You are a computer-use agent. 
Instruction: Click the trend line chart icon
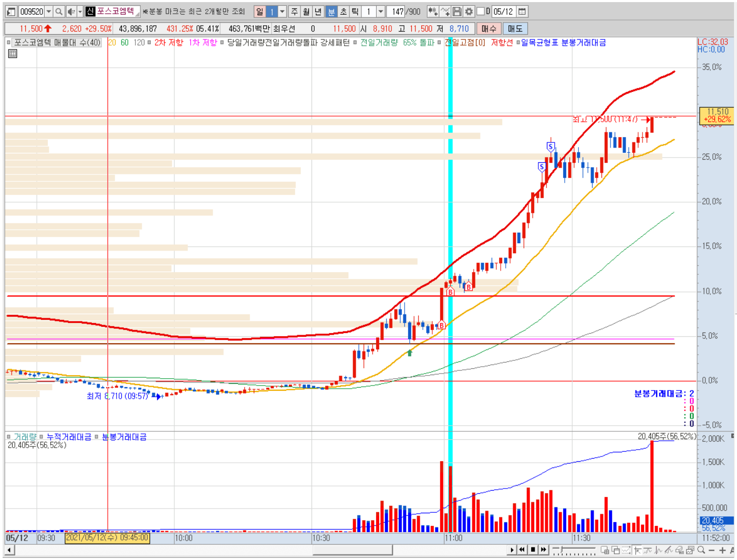648,550
